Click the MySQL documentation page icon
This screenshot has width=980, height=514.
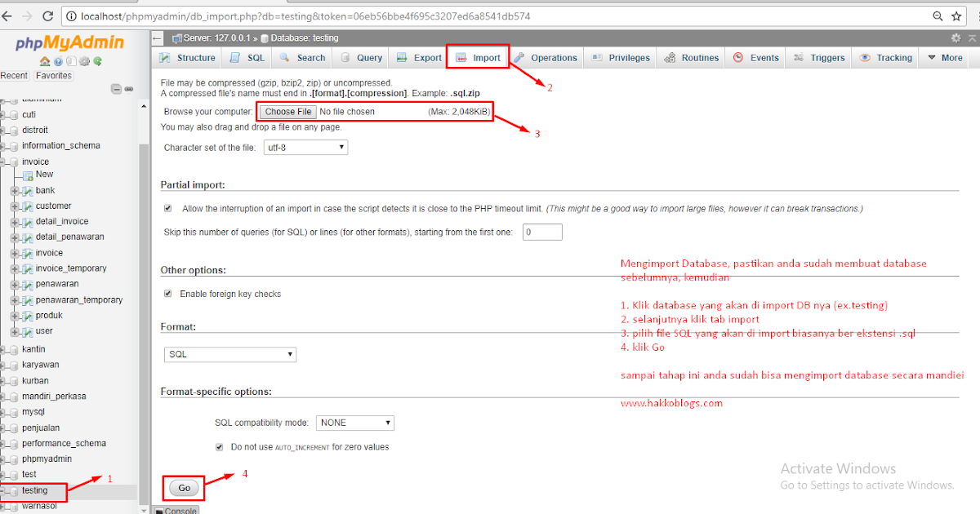click(x=72, y=60)
